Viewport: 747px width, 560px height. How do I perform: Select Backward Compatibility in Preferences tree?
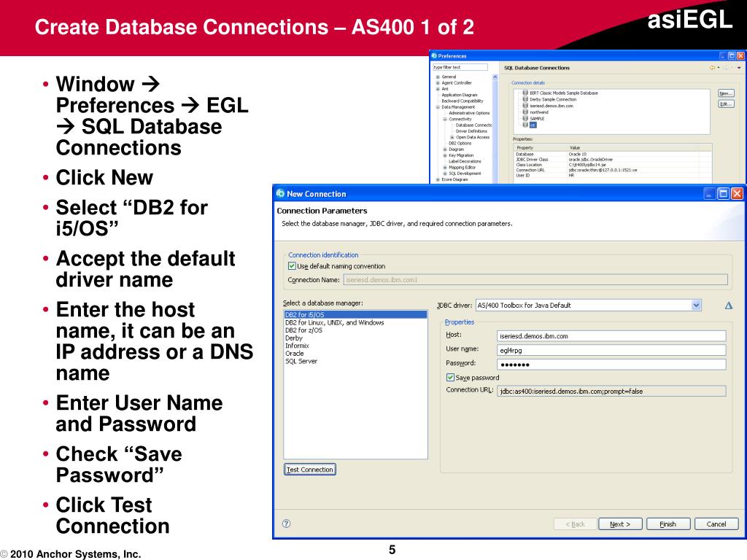click(462, 101)
